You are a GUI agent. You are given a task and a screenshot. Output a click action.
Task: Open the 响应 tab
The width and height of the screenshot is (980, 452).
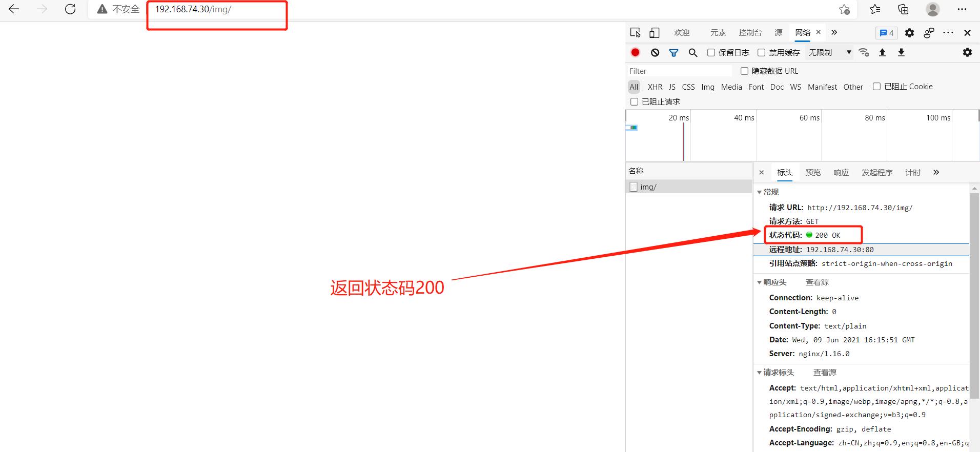pos(841,173)
